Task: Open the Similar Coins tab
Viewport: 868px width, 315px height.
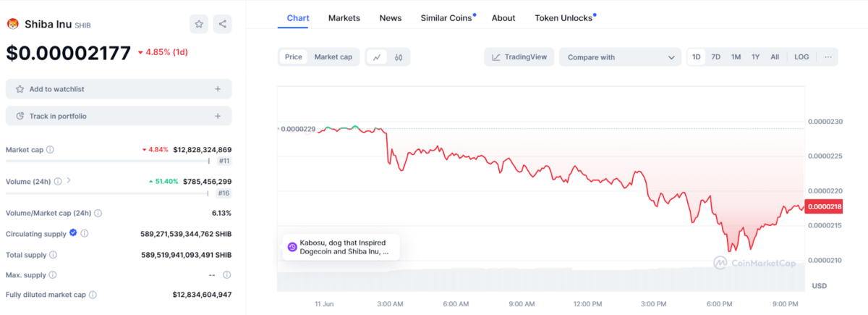Action: tap(447, 17)
